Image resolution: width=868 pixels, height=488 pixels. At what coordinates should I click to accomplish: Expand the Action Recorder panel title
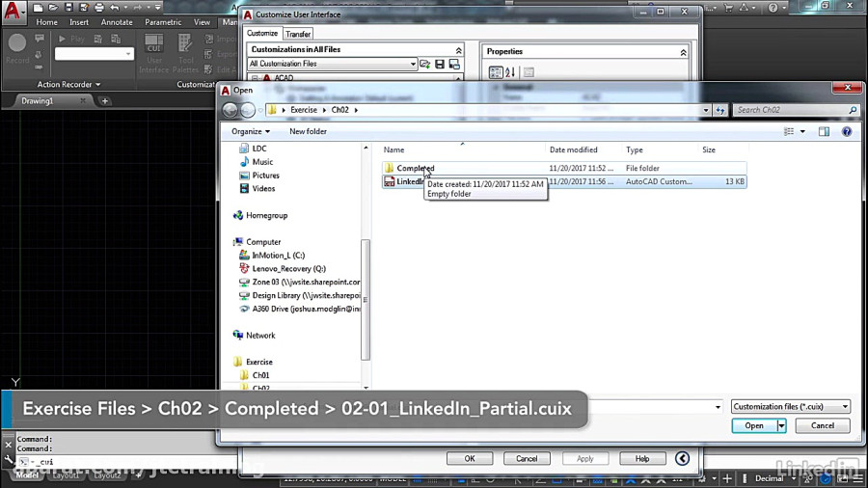coord(68,84)
